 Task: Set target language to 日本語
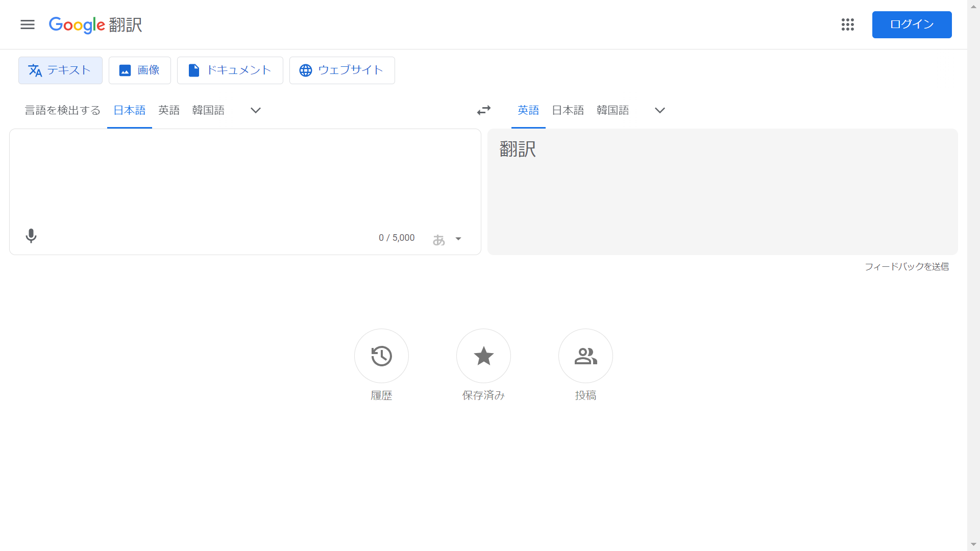click(568, 110)
